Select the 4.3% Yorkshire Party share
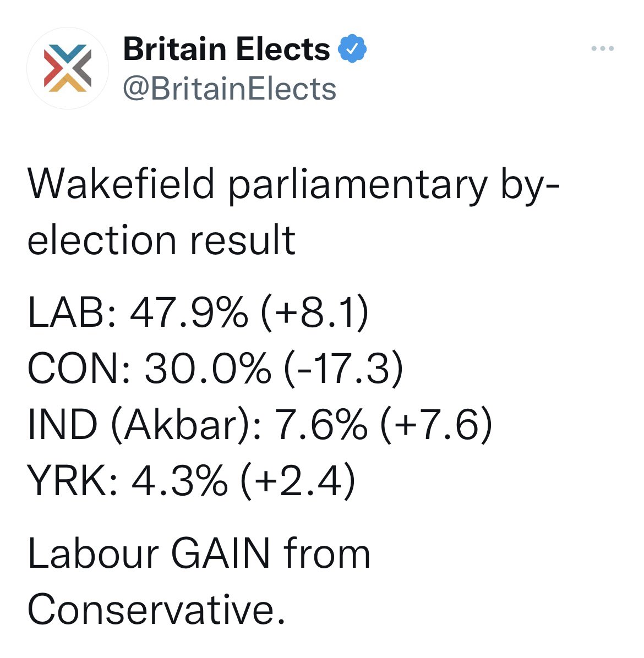Viewport: 644px width, 658px height. [x=180, y=480]
